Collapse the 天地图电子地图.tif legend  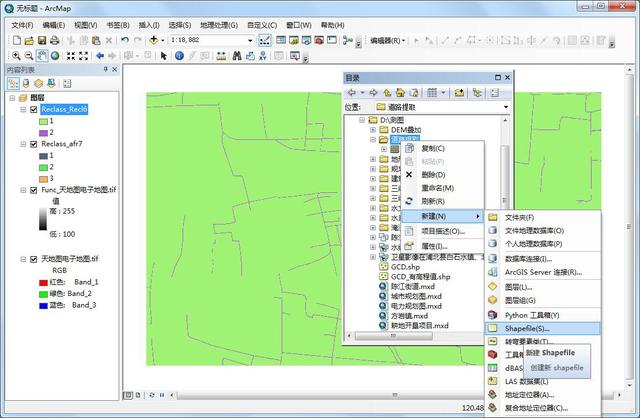(x=23, y=259)
